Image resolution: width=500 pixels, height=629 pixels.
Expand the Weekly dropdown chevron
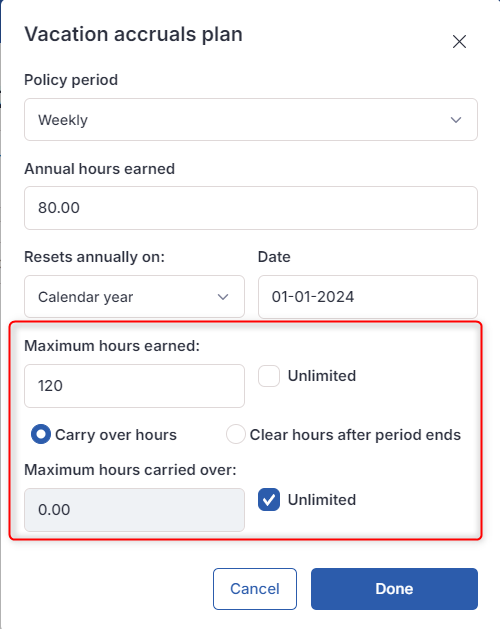click(x=455, y=120)
